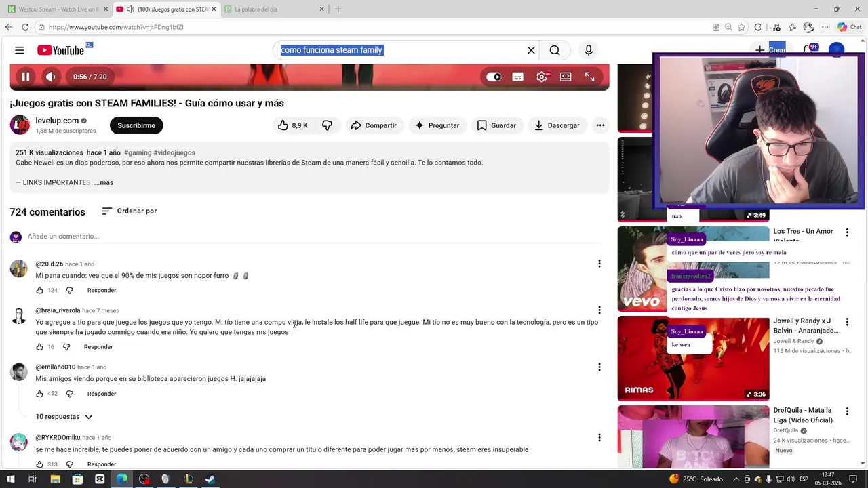Open options for DrefQuila video
Image resolution: width=868 pixels, height=488 pixels.
click(x=847, y=411)
